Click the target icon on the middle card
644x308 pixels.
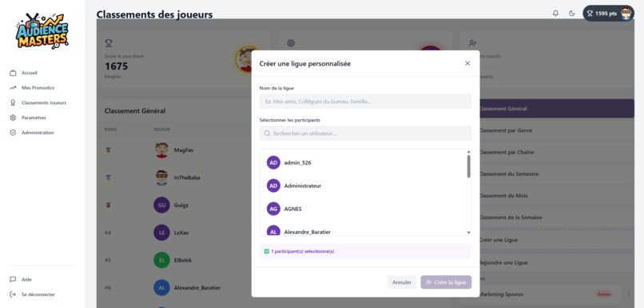pos(291,42)
